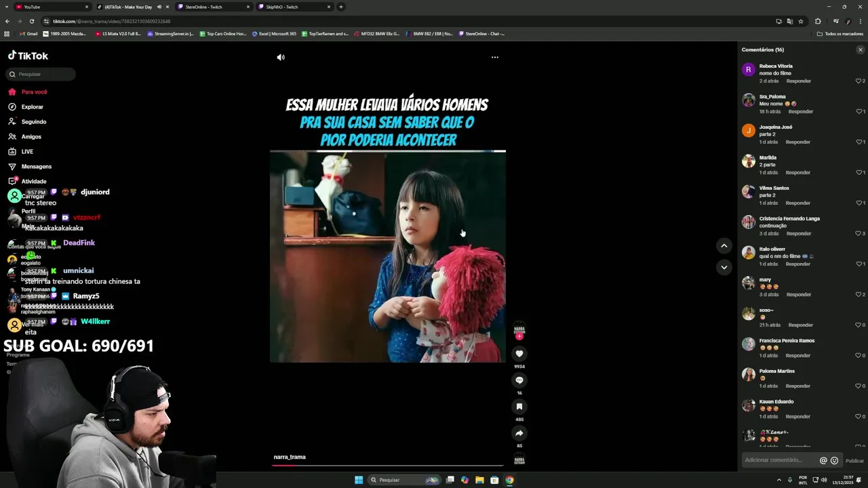This screenshot has width=868, height=488.
Task: Click the address bar URL
Action: tap(112, 21)
